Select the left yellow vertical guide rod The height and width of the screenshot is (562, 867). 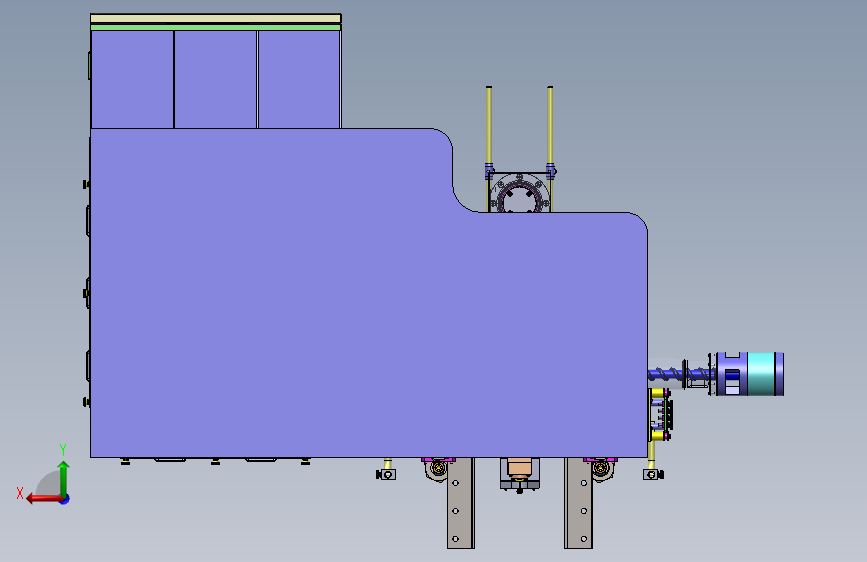click(x=489, y=127)
